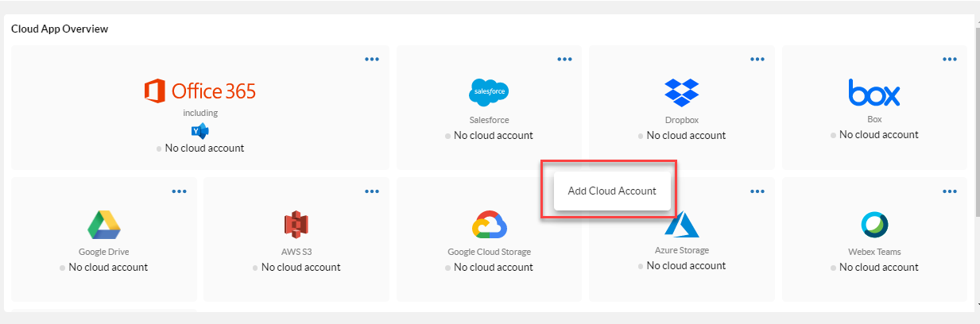The image size is (980, 324).
Task: Open the Office 365 card options menu
Action: 372,59
